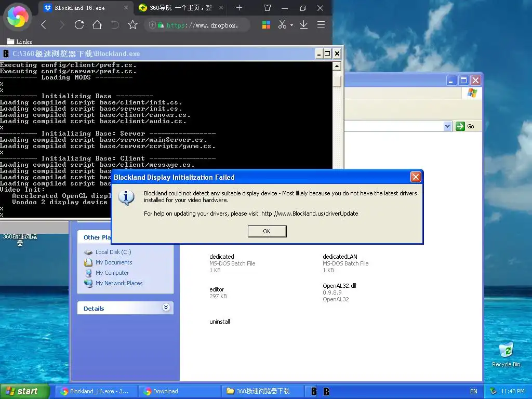Maximize the Blockland console window
The height and width of the screenshot is (399, 532).
coord(327,54)
